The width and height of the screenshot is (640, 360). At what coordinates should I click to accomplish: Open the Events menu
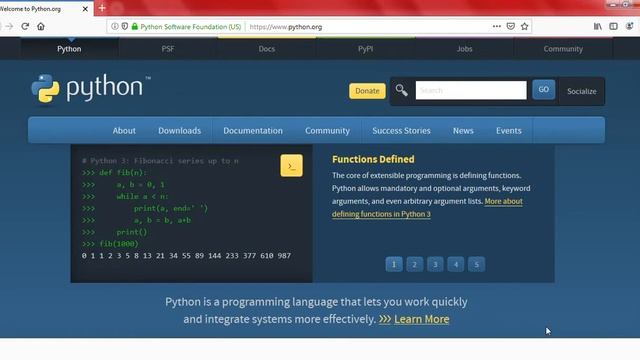(x=509, y=131)
